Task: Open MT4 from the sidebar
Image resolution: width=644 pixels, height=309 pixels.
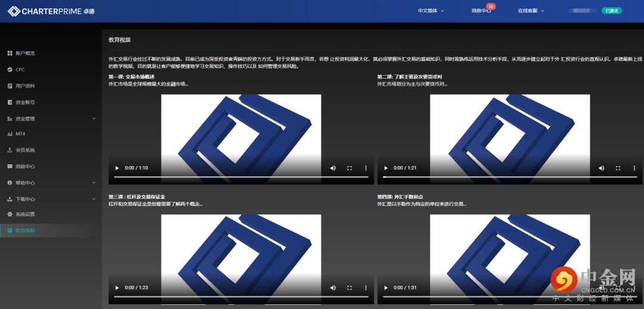Action: click(20, 134)
